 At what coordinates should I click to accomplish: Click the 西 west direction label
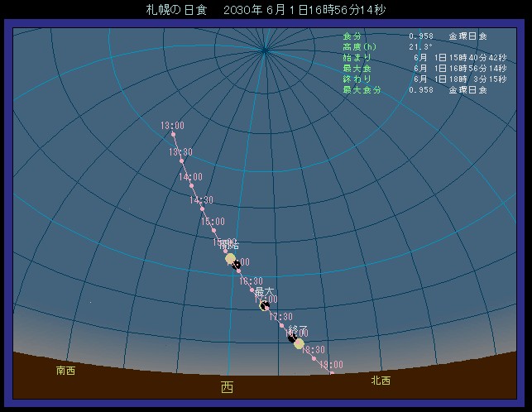pyautogui.click(x=227, y=386)
